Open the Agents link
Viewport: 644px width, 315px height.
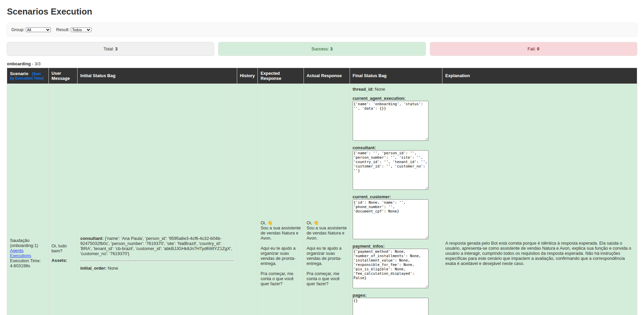point(17,251)
